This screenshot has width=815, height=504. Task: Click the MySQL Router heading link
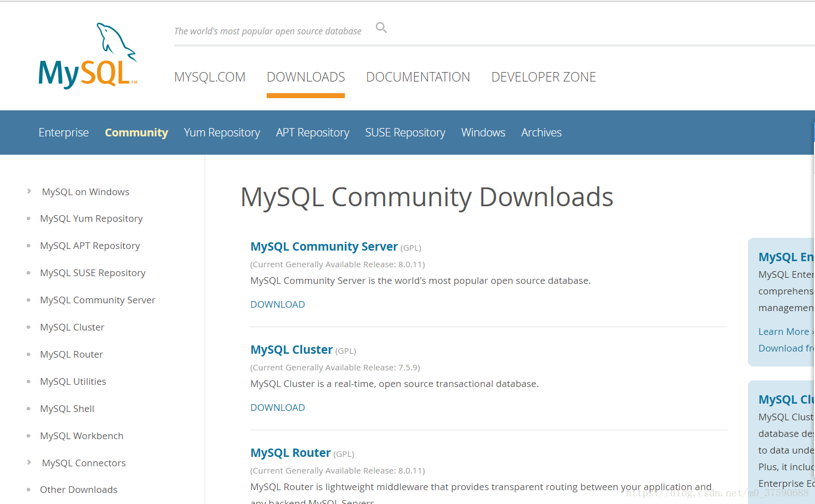[x=291, y=453]
